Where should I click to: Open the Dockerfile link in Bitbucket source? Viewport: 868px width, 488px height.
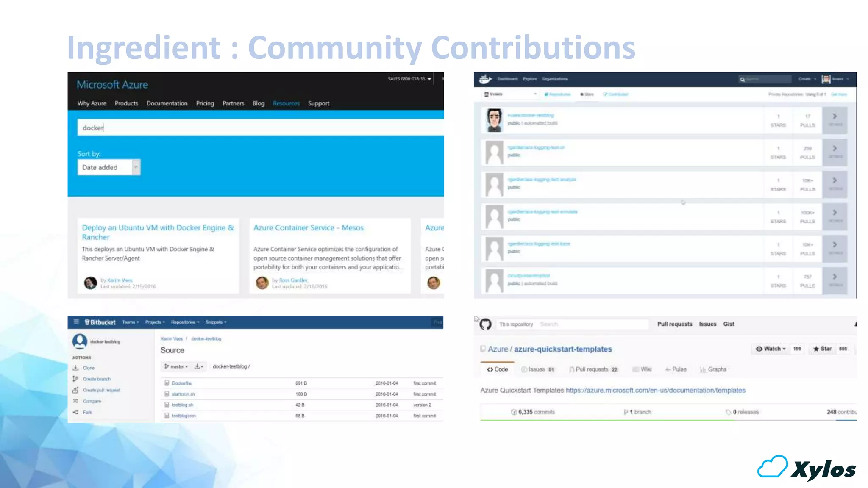[182, 383]
